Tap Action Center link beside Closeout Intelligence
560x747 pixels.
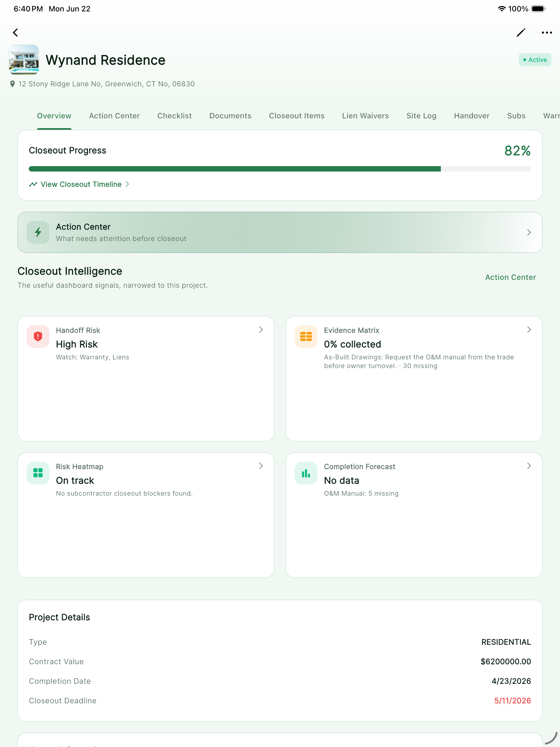pos(510,277)
